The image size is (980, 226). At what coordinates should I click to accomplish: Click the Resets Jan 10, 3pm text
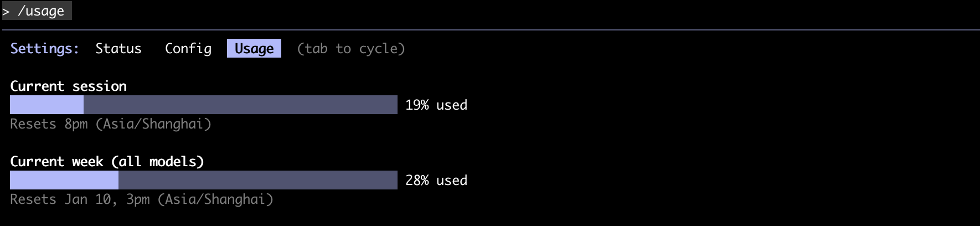click(142, 199)
